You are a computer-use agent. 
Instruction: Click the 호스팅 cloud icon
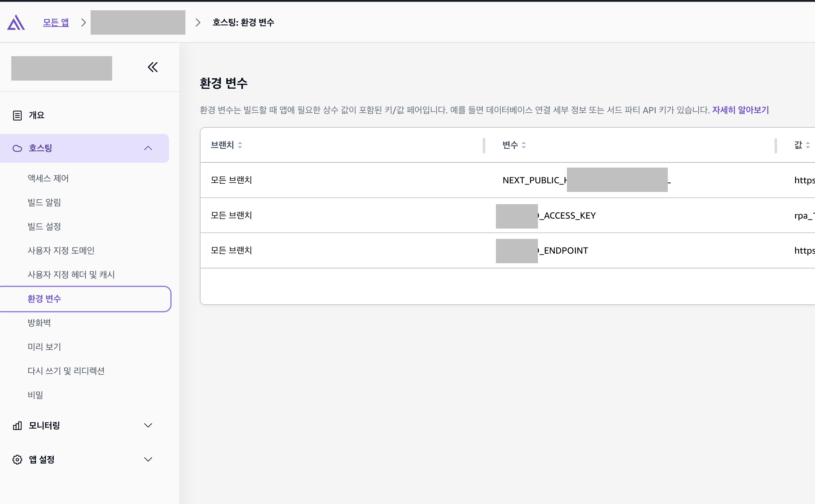tap(17, 148)
